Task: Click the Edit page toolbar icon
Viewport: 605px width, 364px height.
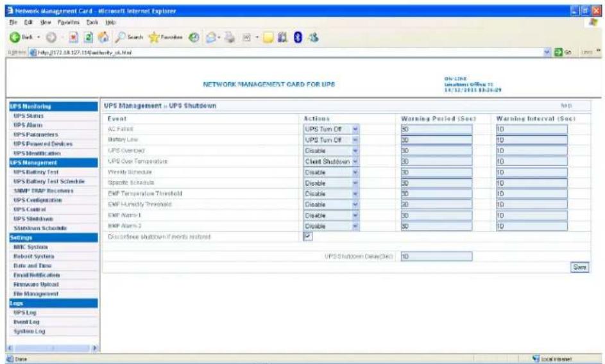Action: click(x=246, y=37)
